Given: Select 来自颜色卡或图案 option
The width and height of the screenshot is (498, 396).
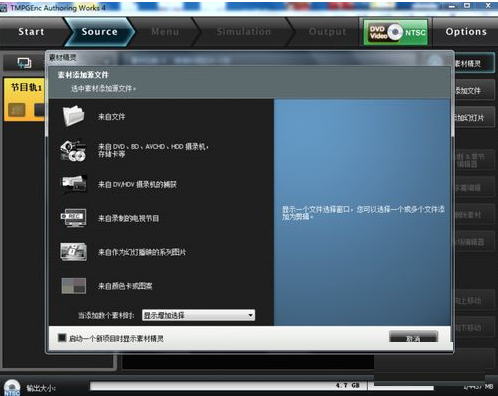Looking at the screenshot, I should click(x=125, y=286).
